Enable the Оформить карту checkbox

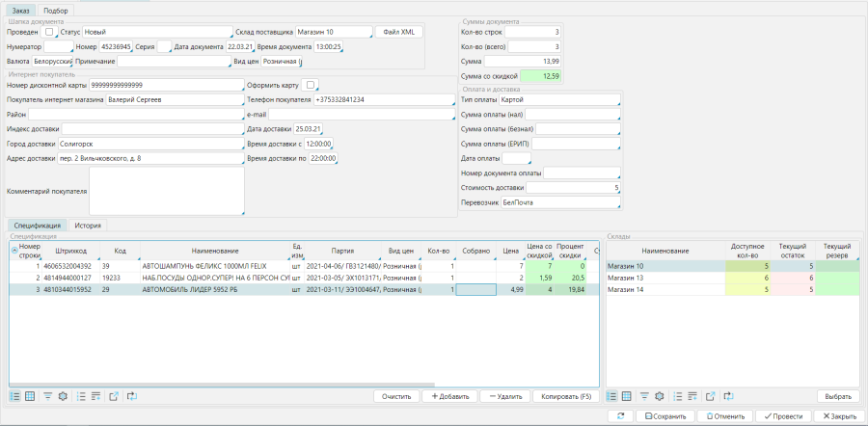[x=311, y=85]
